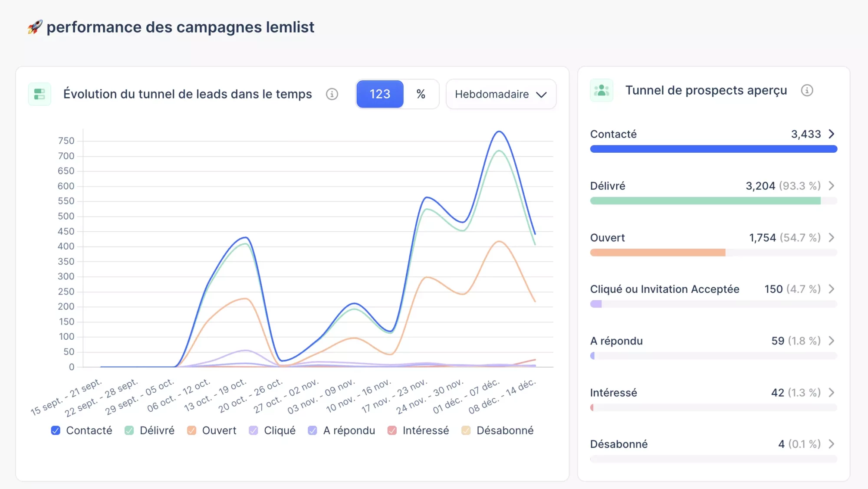Image resolution: width=868 pixels, height=489 pixels.
Task: Click the 01 déc. - 07 déc. axis label
Action: 466,397
